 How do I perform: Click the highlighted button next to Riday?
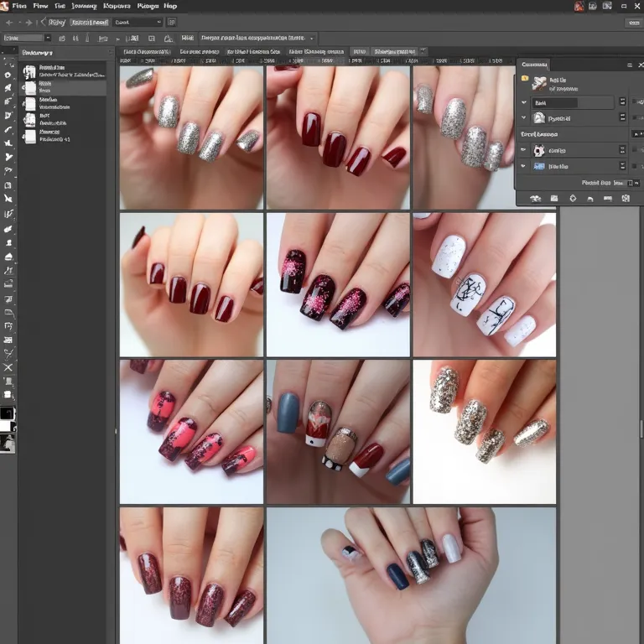89,22
